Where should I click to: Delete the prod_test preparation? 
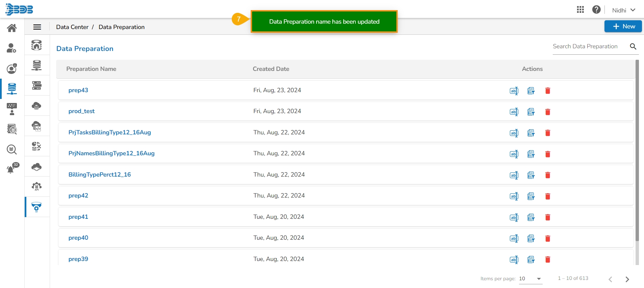pyautogui.click(x=548, y=112)
